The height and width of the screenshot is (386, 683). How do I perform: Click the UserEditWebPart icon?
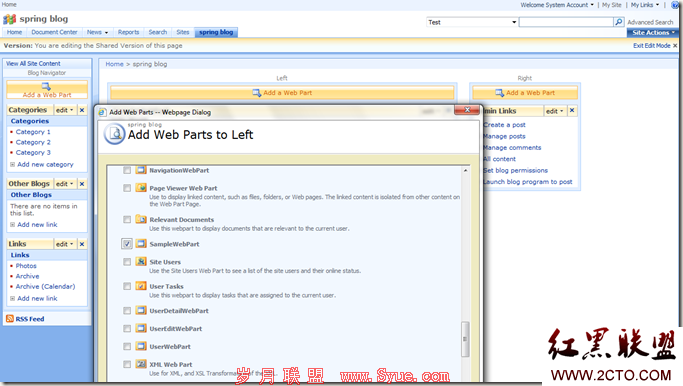coord(141,328)
